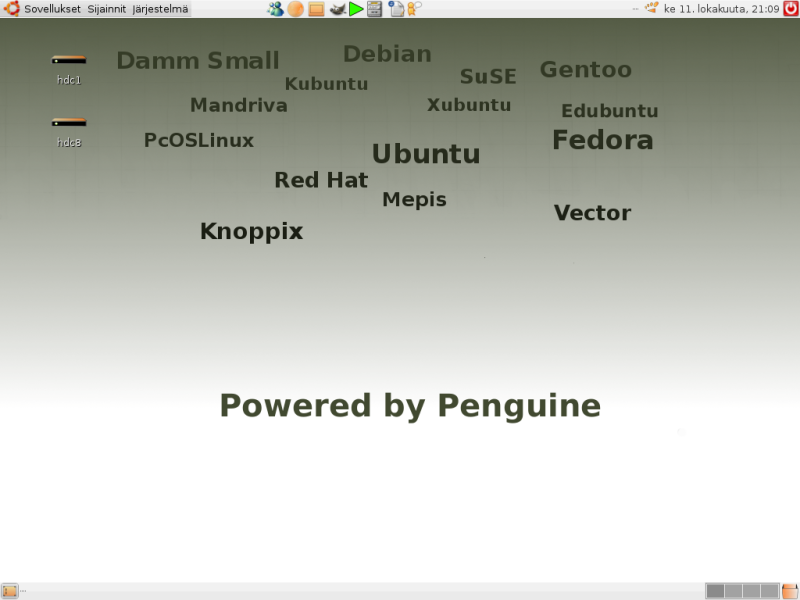The height and width of the screenshot is (600, 800).
Task: Click the orange sphere launcher in panel
Action: coord(295,9)
